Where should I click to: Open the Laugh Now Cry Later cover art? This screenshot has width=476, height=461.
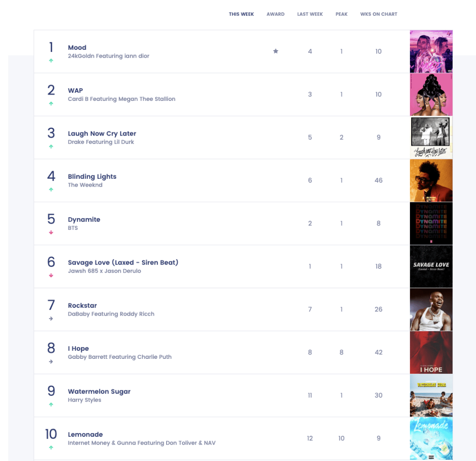[x=431, y=137]
